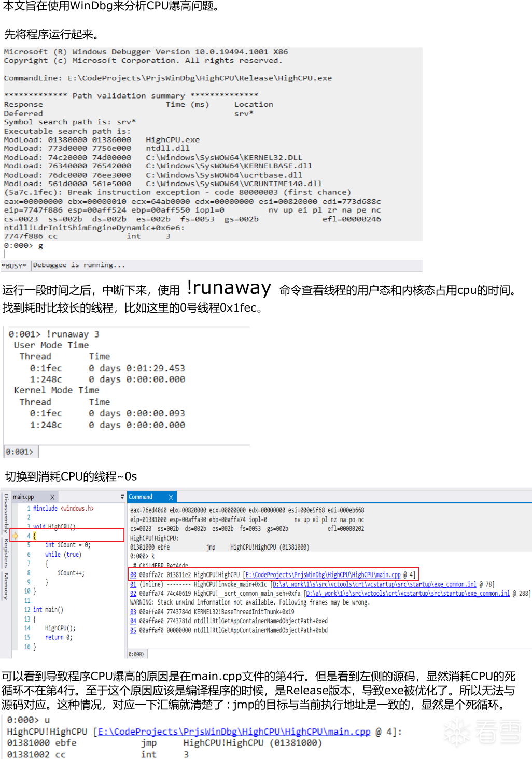The width and height of the screenshot is (532, 759).
Task: Click the *BUSY* status indicator
Action: 15,265
